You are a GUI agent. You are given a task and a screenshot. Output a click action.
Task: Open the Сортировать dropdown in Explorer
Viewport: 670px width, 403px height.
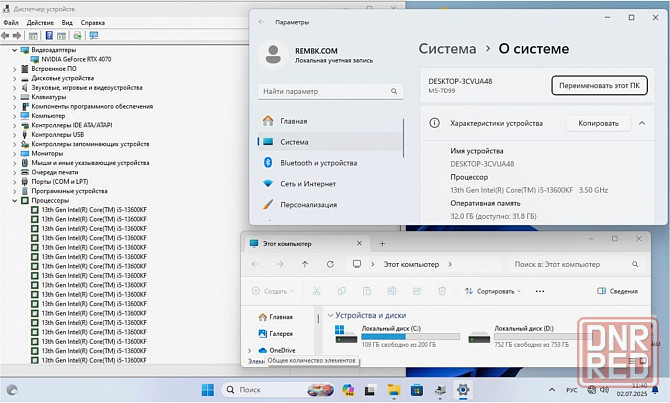[x=493, y=291]
